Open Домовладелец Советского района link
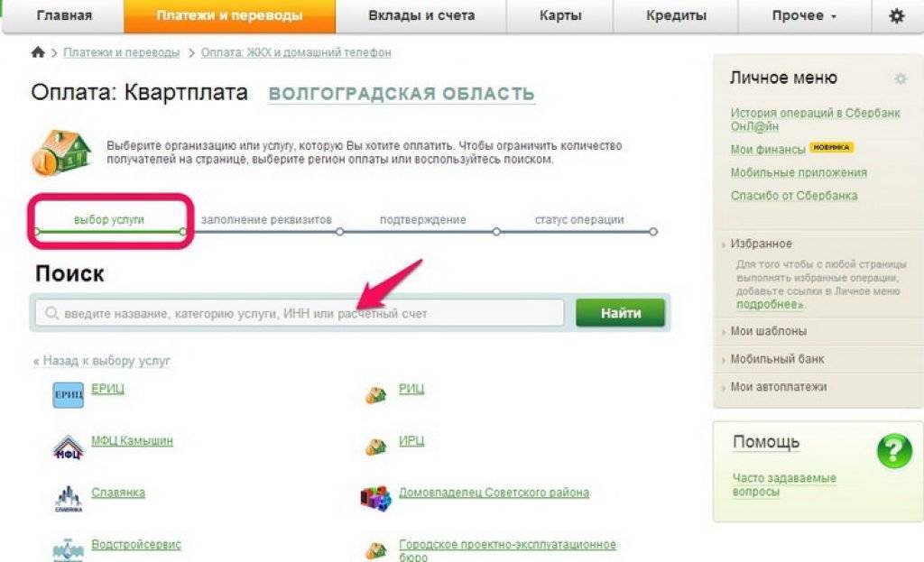This screenshot has height=562, width=924. (494, 493)
